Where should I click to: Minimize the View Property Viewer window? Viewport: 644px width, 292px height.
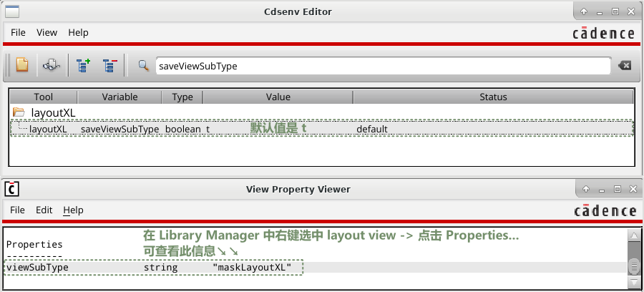coord(601,190)
